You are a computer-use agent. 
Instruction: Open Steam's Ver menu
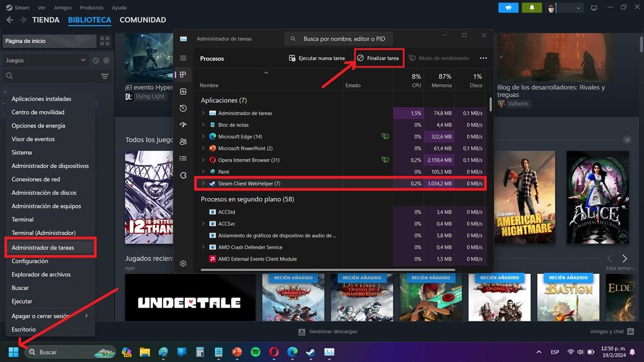point(42,8)
